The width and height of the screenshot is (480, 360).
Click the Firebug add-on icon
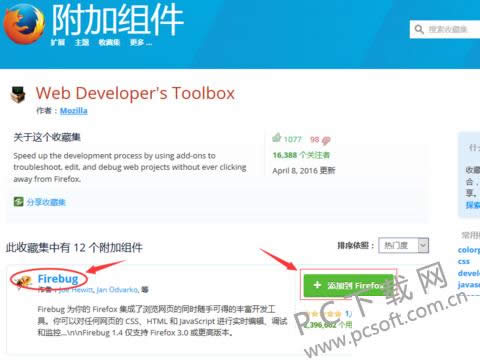[x=24, y=281]
